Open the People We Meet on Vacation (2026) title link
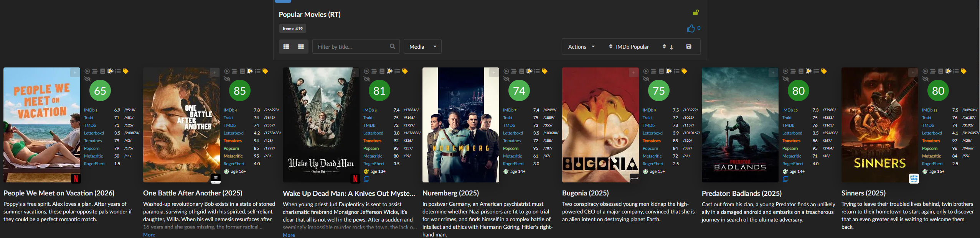980x238 pixels. click(x=59, y=193)
